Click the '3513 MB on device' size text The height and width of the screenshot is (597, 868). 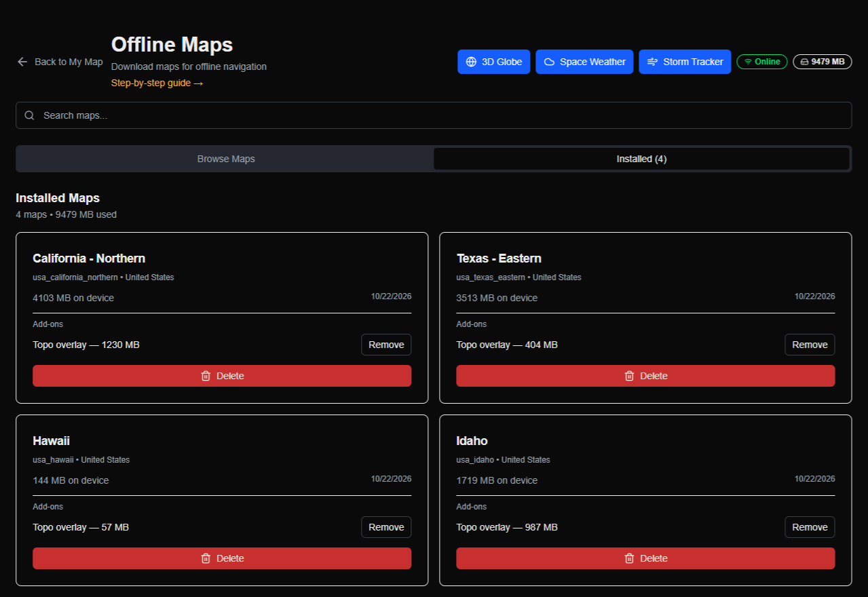click(497, 298)
